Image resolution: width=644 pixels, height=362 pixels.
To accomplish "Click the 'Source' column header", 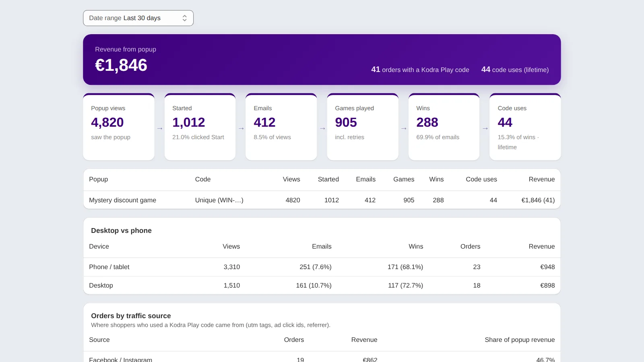I will click(99, 340).
